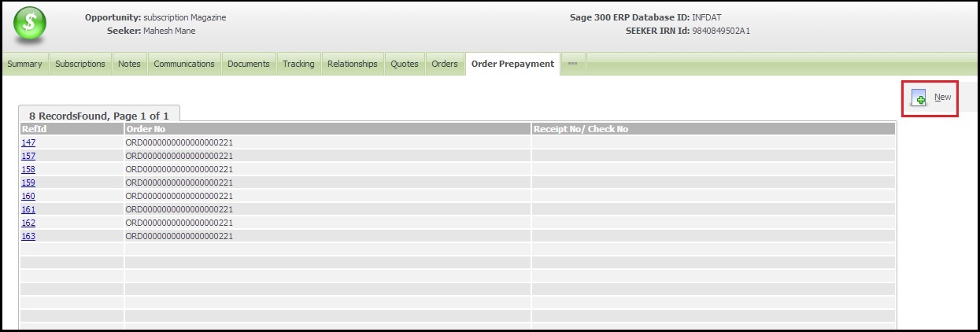980x332 pixels.
Task: Open the Relationships tab
Action: pos(353,64)
